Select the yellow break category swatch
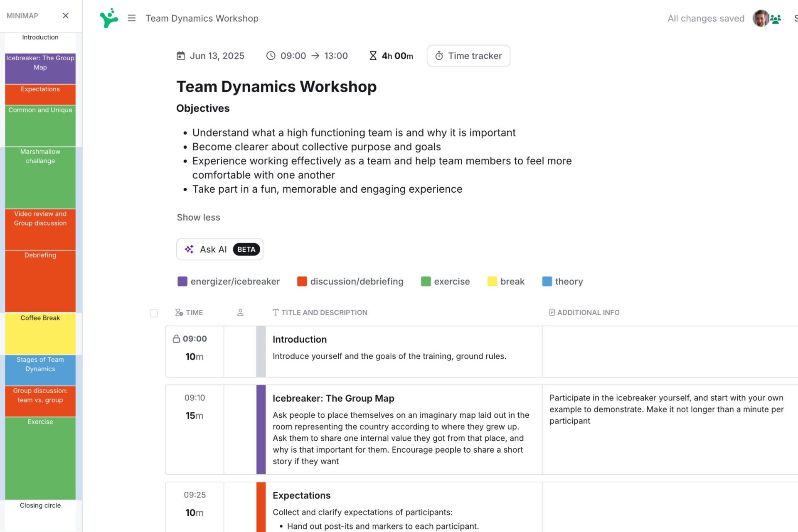Screen dimensions: 798x532 pyautogui.click(x=492, y=282)
